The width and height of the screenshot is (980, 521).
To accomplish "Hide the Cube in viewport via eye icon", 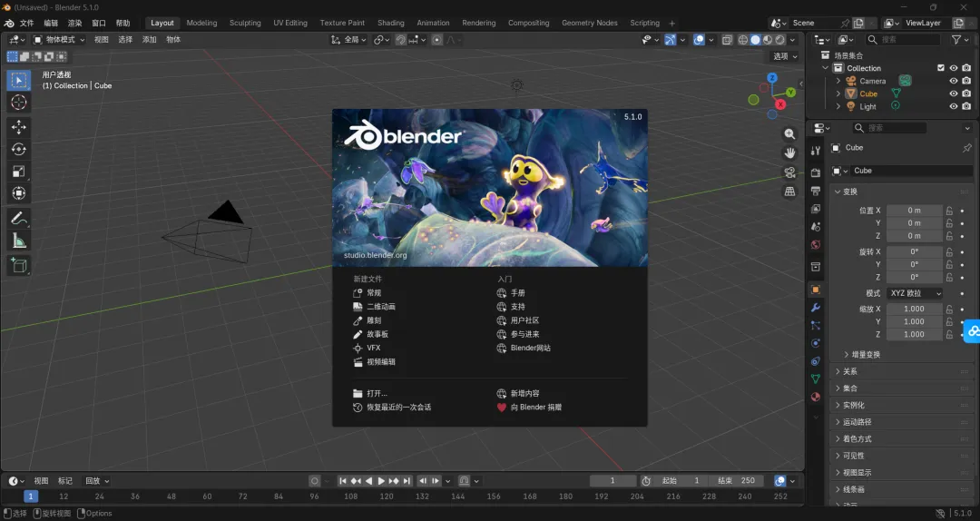I will point(953,93).
